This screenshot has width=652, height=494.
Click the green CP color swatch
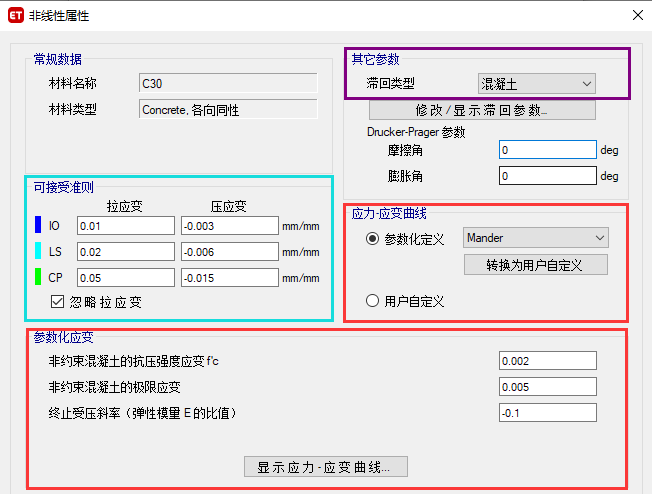[38, 277]
